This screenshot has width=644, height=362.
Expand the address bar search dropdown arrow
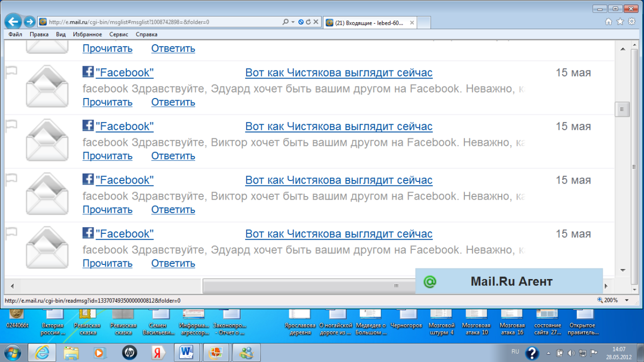(x=293, y=22)
